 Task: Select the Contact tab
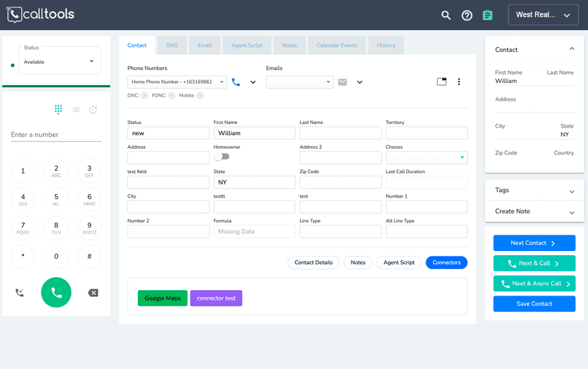pos(137,45)
